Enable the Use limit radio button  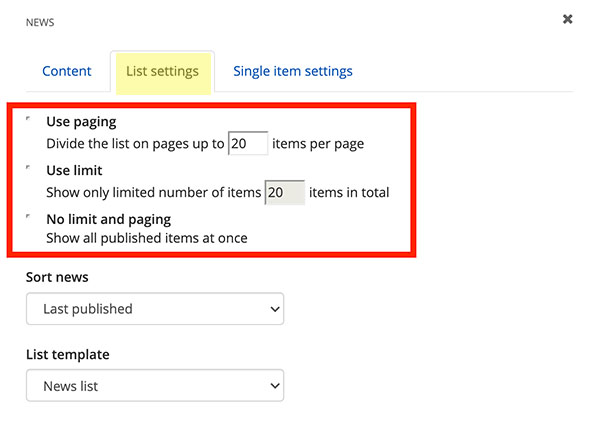29,168
